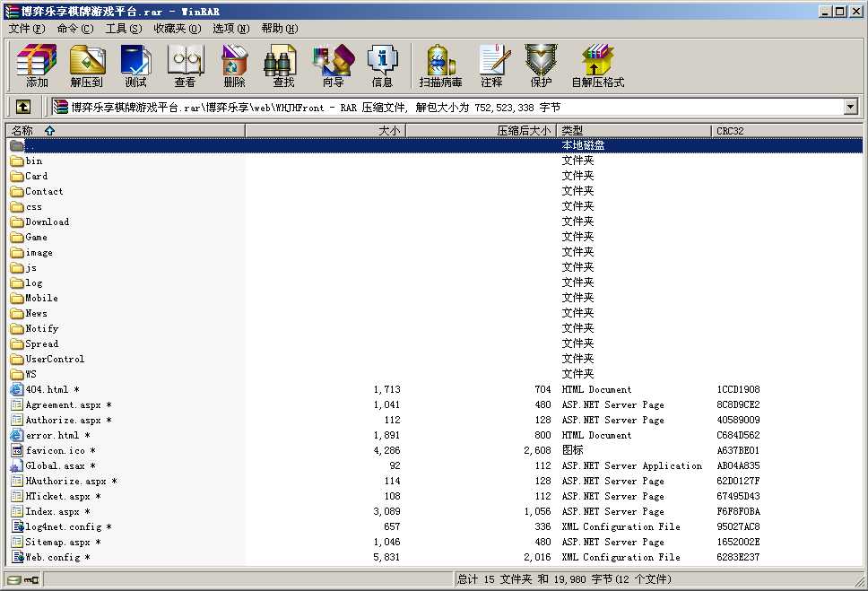Select the Global.asax file icon

(x=17, y=465)
